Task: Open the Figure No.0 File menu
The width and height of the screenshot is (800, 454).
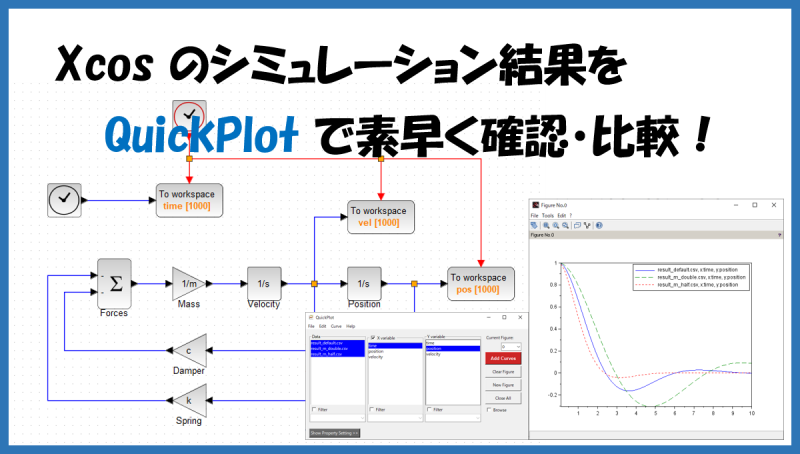Action: coord(534,215)
